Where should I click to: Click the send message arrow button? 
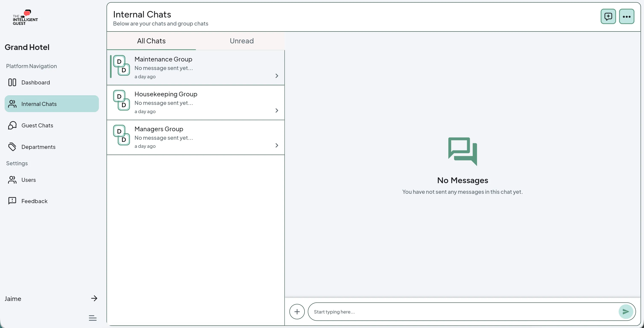click(626, 312)
